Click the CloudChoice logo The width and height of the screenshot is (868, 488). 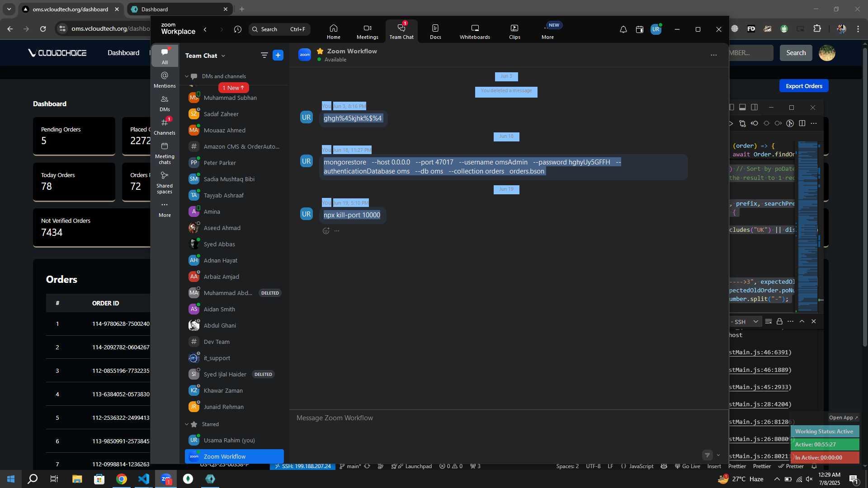pyautogui.click(x=57, y=53)
